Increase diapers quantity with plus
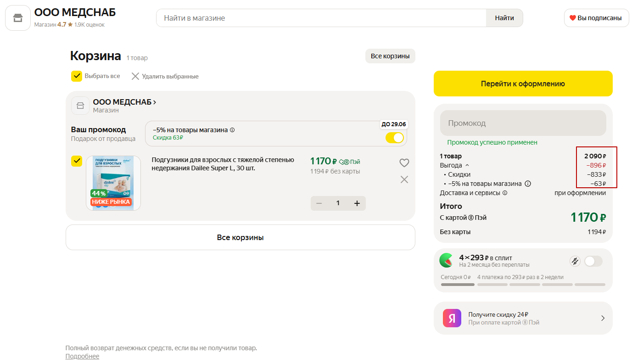This screenshot has height=364, width=632. click(357, 203)
